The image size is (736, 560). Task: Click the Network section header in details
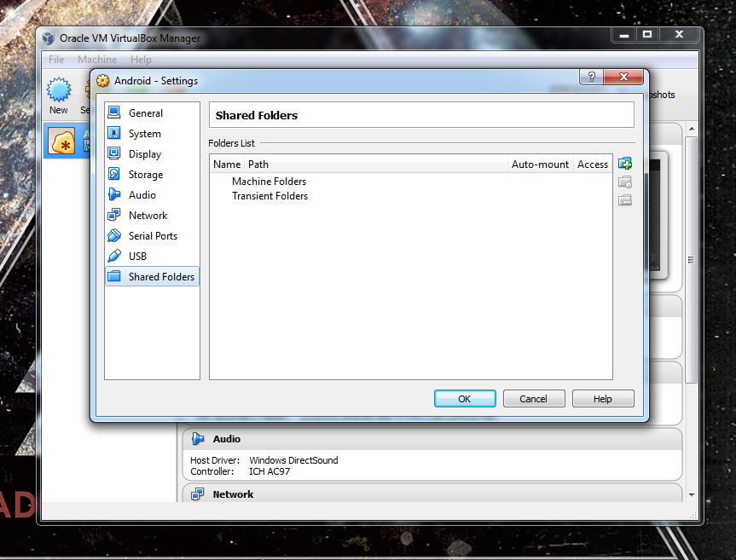[432, 494]
